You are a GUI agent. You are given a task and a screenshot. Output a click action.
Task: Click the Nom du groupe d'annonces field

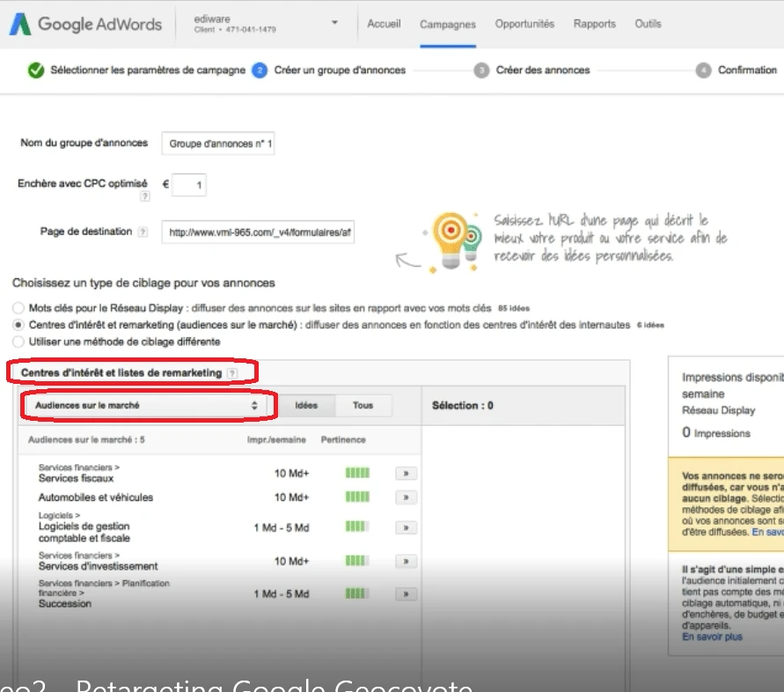(218, 144)
